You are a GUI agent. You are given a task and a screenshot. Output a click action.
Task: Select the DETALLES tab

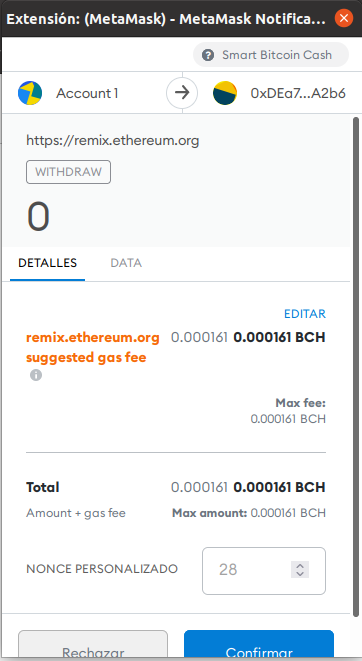[48, 263]
